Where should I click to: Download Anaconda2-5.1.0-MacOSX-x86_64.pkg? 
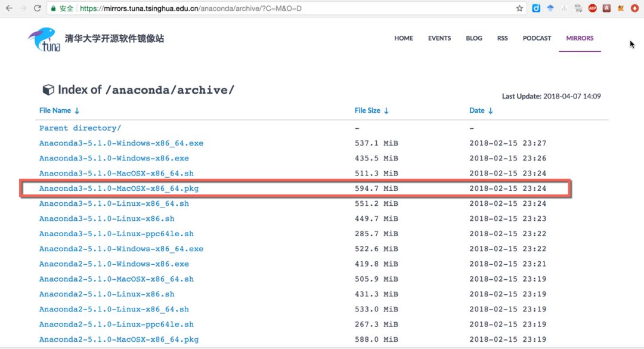click(x=119, y=339)
